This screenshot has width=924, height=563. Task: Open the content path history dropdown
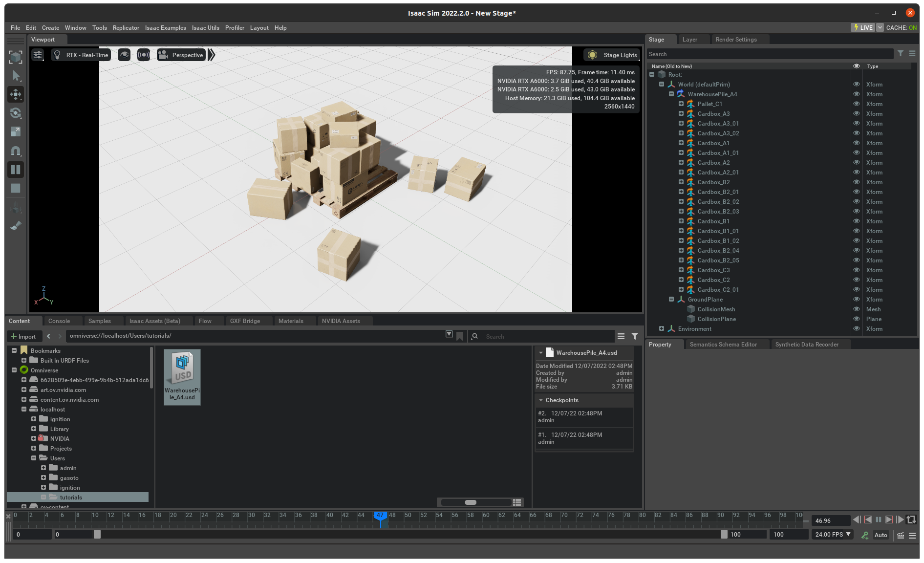point(449,334)
